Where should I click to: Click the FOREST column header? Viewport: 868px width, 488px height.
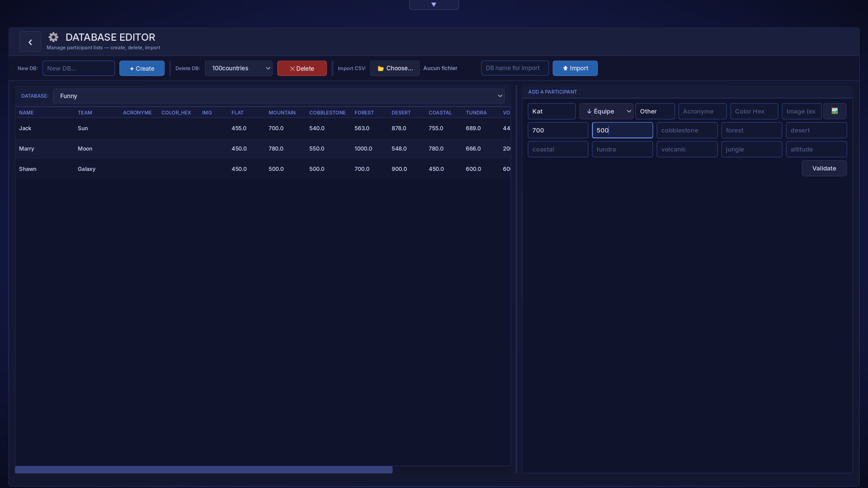(x=364, y=113)
